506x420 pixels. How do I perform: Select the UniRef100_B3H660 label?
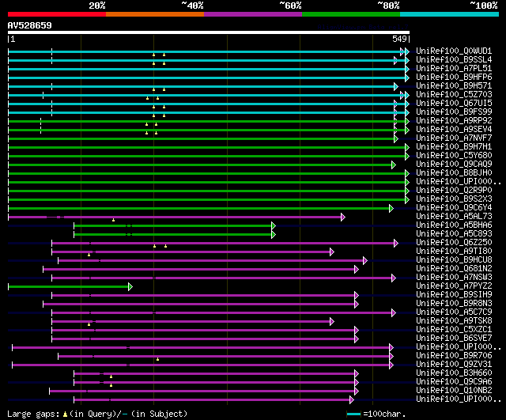[x=454, y=373]
